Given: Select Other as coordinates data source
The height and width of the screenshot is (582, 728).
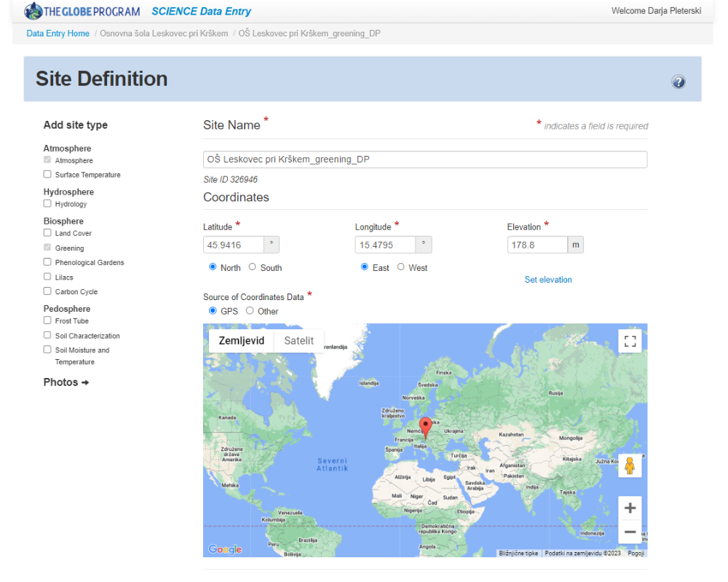Looking at the screenshot, I should click(x=250, y=311).
